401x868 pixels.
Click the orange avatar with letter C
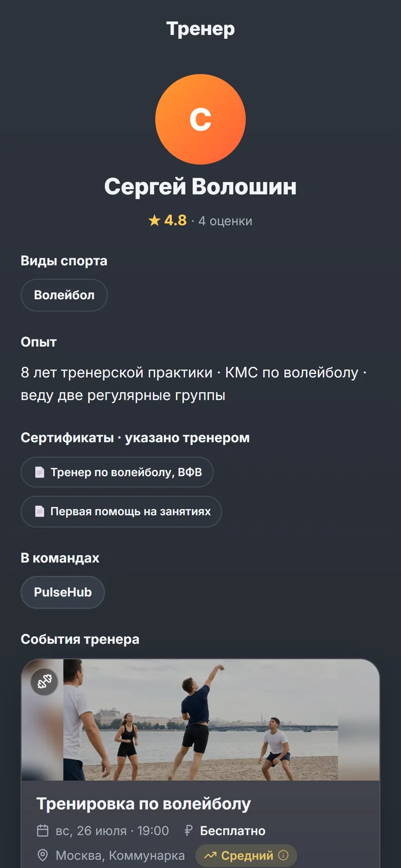tap(200, 119)
